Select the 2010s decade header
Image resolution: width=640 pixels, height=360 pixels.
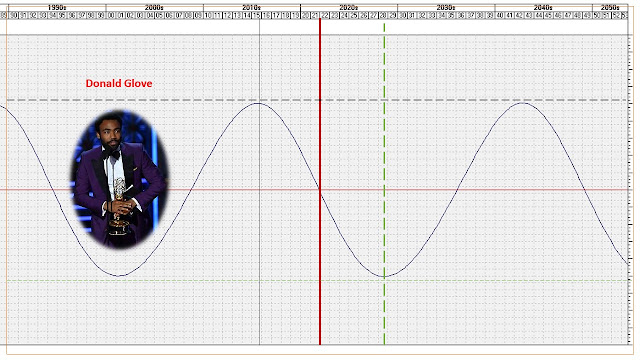(251, 7)
